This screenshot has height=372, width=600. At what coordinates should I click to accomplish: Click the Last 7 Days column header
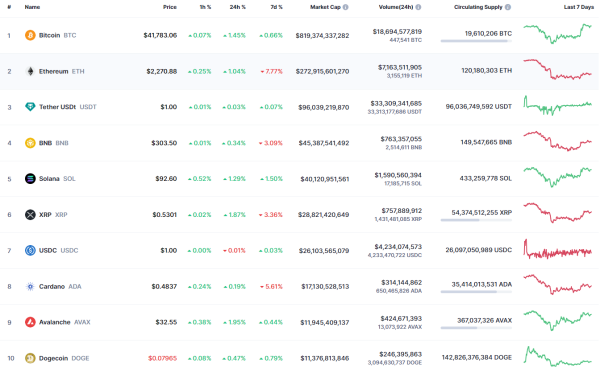click(579, 7)
